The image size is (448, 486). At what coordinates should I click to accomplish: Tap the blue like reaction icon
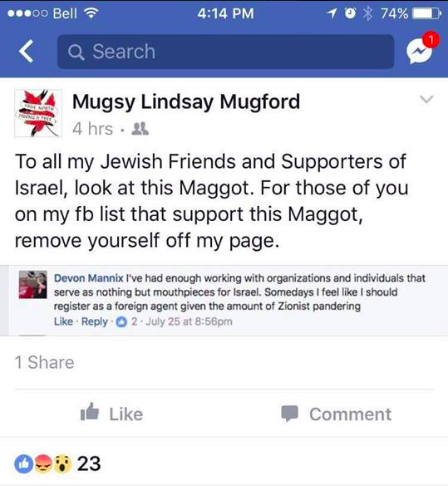pos(24,464)
